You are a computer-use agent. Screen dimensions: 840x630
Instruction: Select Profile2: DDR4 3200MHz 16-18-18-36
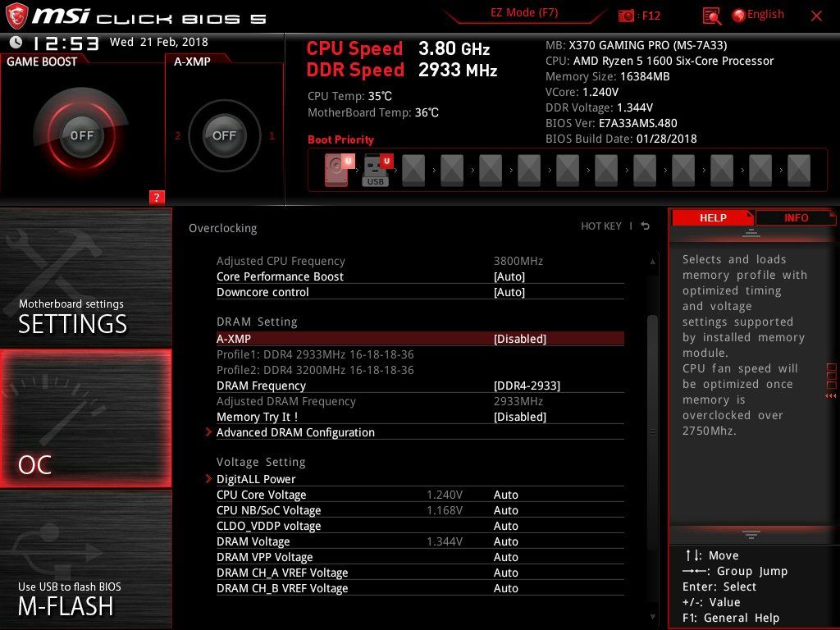[315, 370]
